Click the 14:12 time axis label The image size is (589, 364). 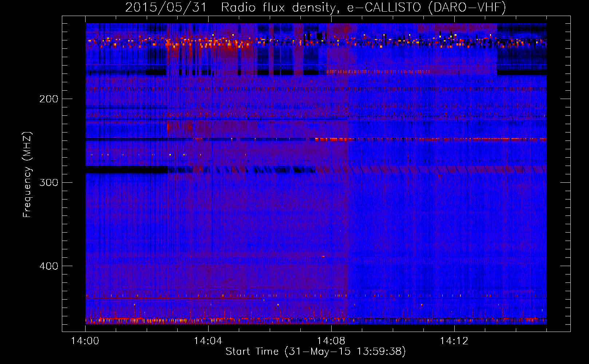click(454, 341)
